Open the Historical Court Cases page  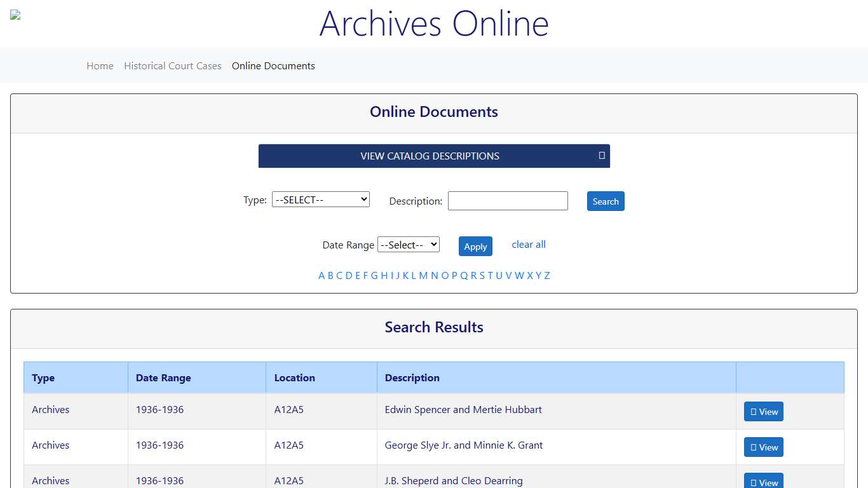[x=172, y=65]
